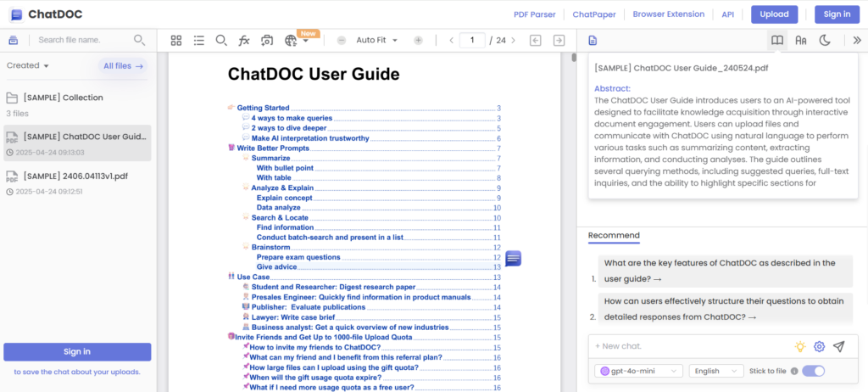Toggle the book reading view icon
The image size is (868, 392).
(x=776, y=40)
